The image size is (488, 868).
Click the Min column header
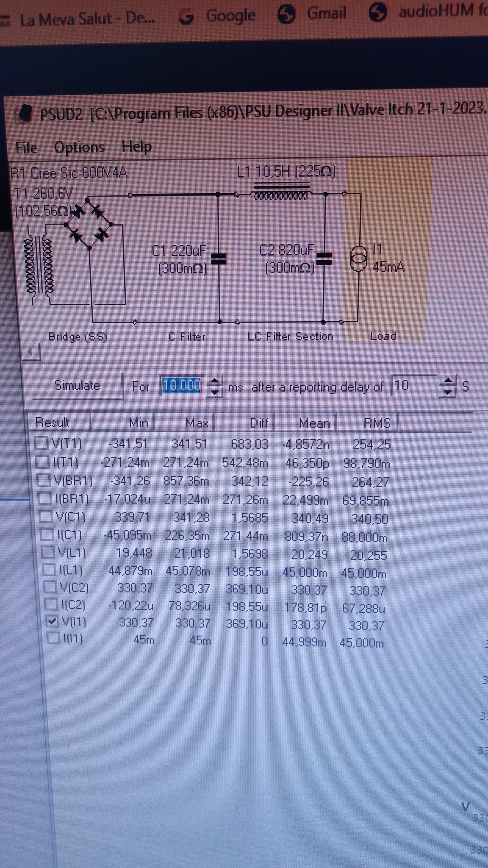click(122, 422)
